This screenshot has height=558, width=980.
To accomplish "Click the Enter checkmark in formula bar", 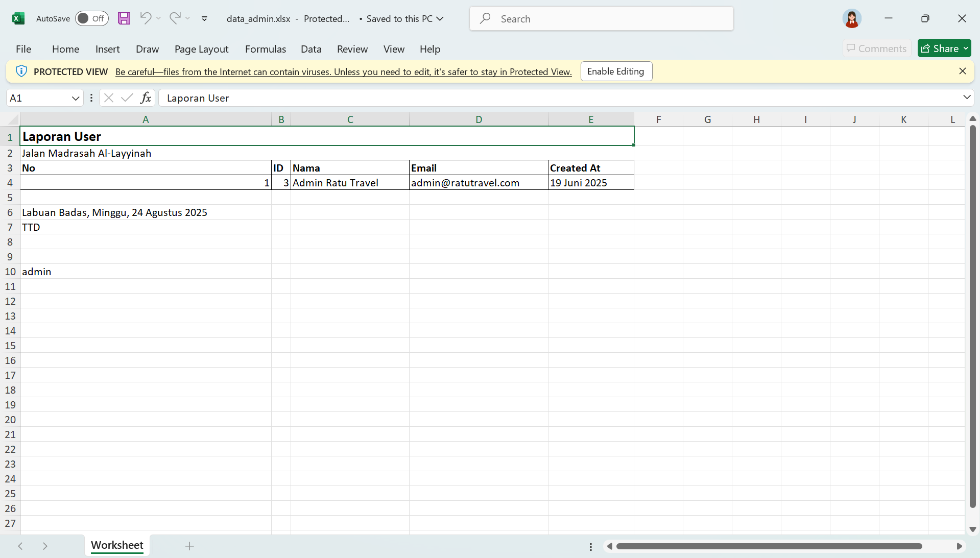I will [x=127, y=98].
